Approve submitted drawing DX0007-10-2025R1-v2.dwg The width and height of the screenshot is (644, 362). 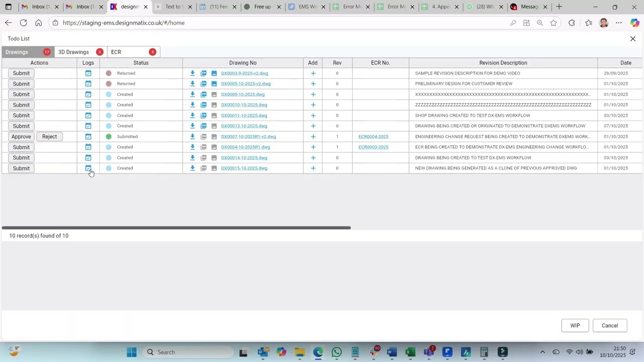click(x=21, y=137)
